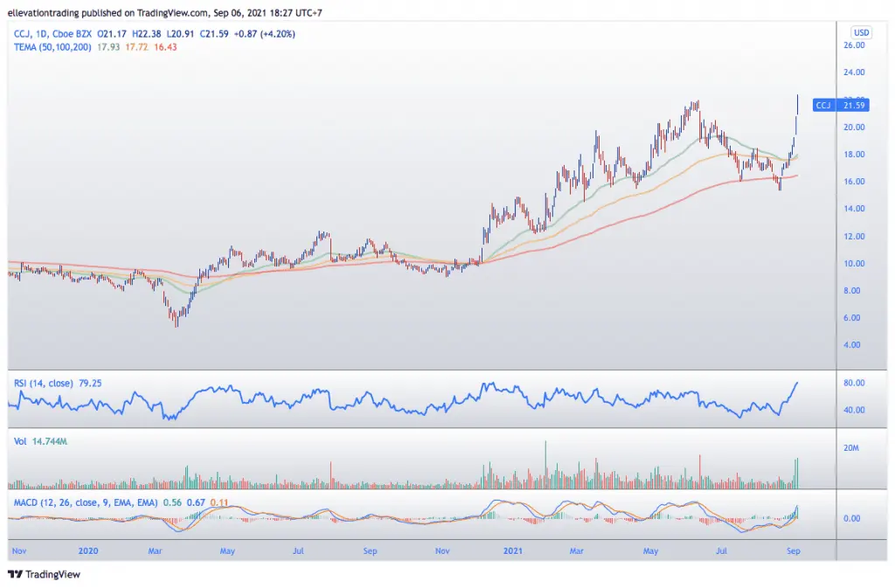
Task: Click the RSI value 79.25
Action: click(90, 384)
